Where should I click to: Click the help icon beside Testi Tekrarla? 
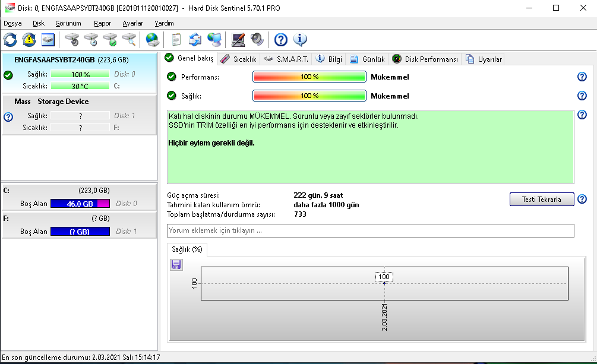582,199
